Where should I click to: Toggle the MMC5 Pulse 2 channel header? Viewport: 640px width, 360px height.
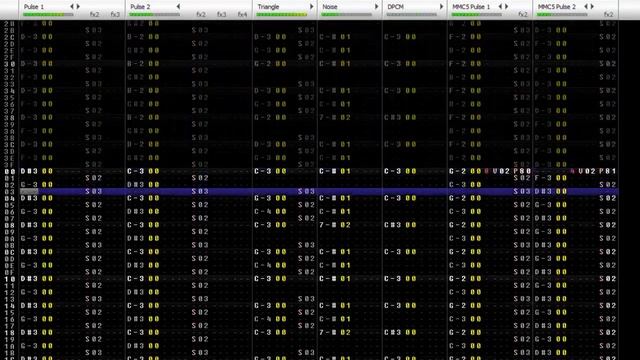pyautogui.click(x=557, y=7)
